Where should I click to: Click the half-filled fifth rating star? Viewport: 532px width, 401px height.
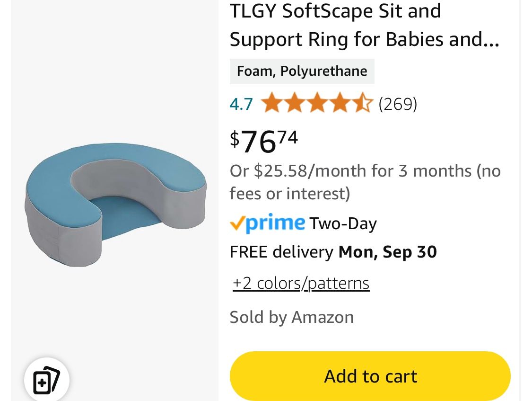362,103
